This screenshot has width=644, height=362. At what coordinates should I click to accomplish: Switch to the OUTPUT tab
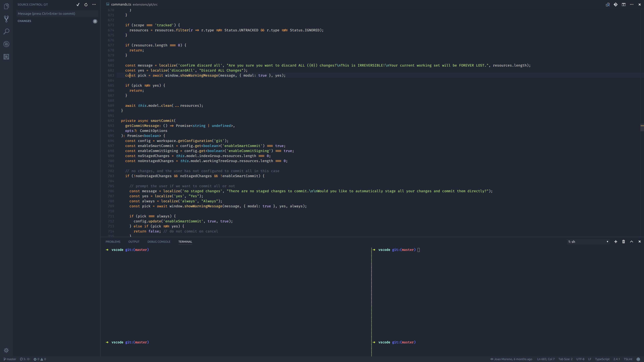134,242
